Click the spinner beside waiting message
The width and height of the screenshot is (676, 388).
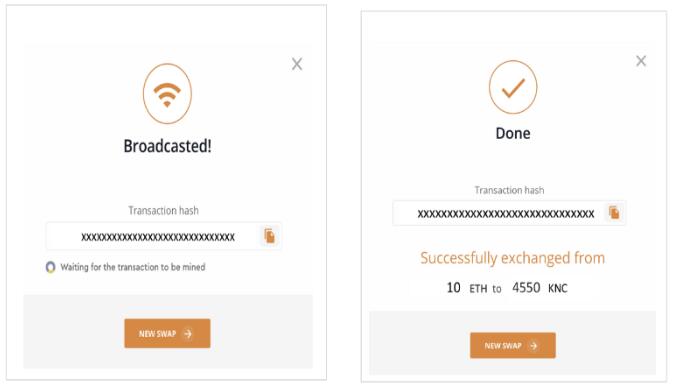point(50,267)
